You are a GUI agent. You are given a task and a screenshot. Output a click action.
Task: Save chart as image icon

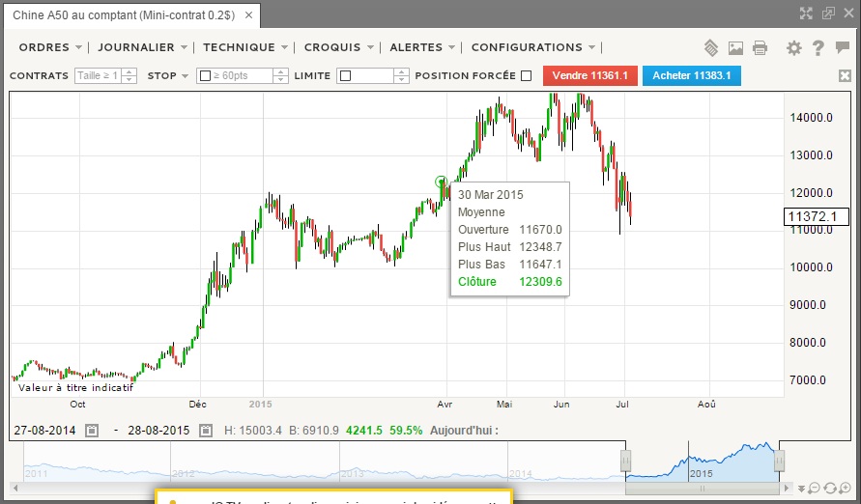(735, 48)
